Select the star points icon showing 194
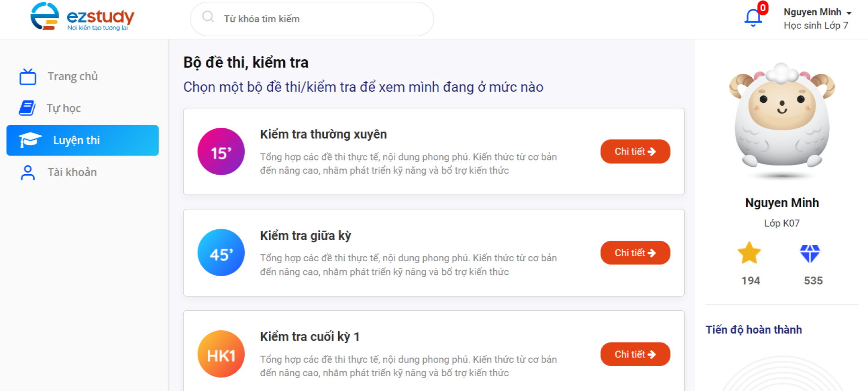Image resolution: width=868 pixels, height=391 pixels. pos(750,253)
